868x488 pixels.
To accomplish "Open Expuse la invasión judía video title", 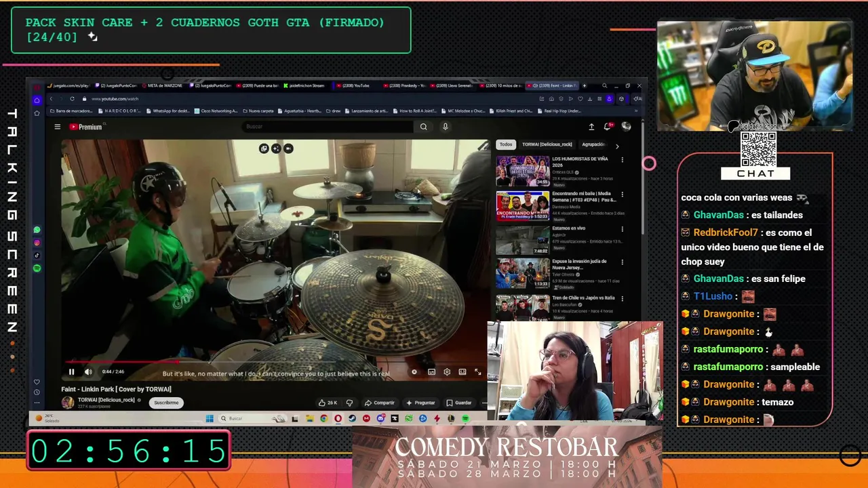I will click(x=579, y=264).
